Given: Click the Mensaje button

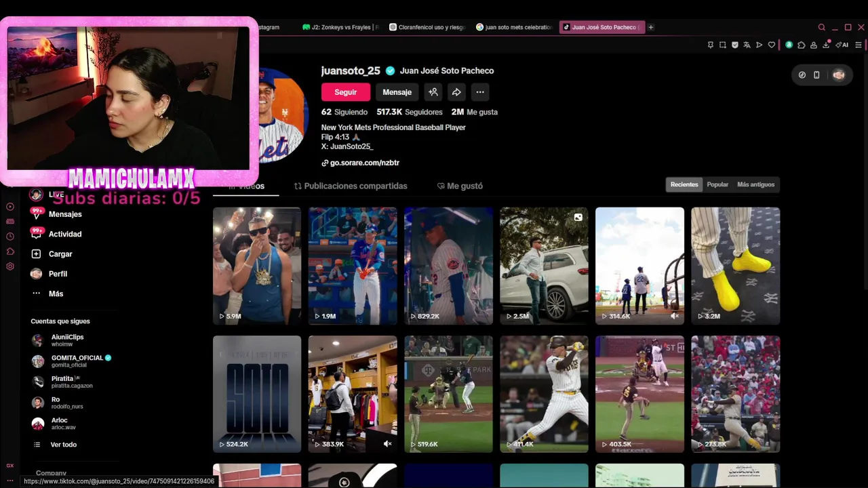Looking at the screenshot, I should pos(397,92).
